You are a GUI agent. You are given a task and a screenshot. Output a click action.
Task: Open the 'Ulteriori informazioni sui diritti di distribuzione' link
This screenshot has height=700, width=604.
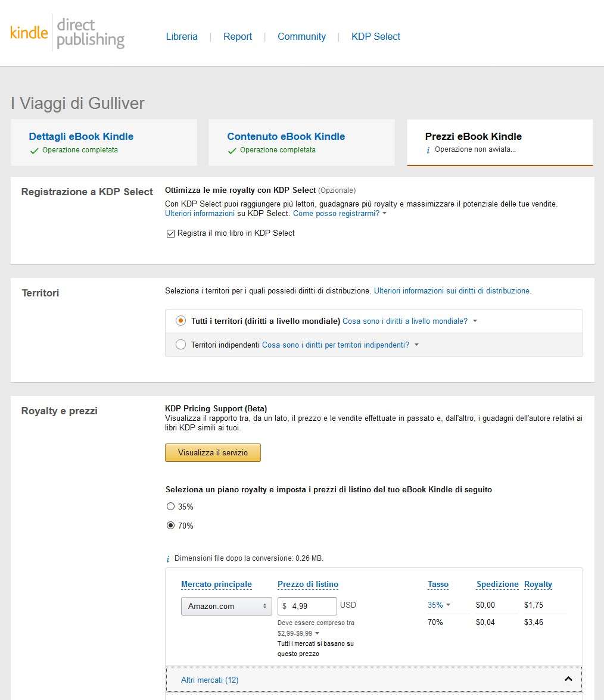452,291
